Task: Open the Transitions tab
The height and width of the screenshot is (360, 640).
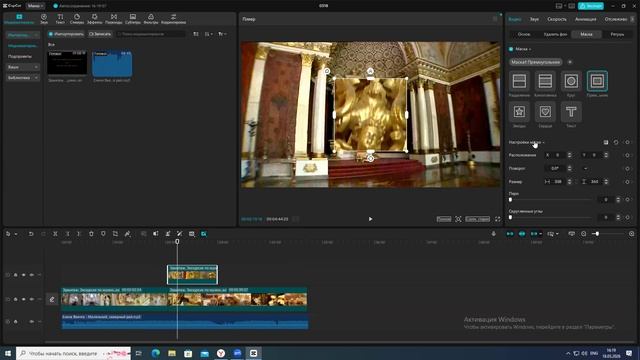Action: (x=113, y=19)
